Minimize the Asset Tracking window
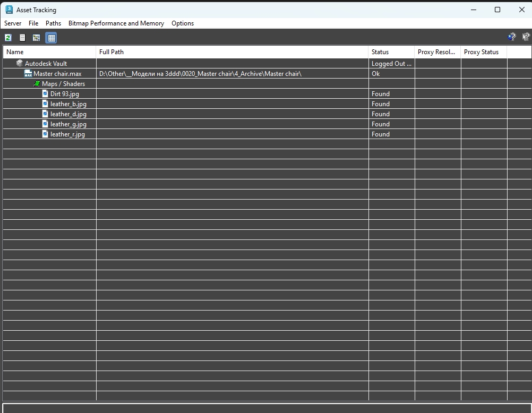The width and height of the screenshot is (532, 413). click(474, 10)
